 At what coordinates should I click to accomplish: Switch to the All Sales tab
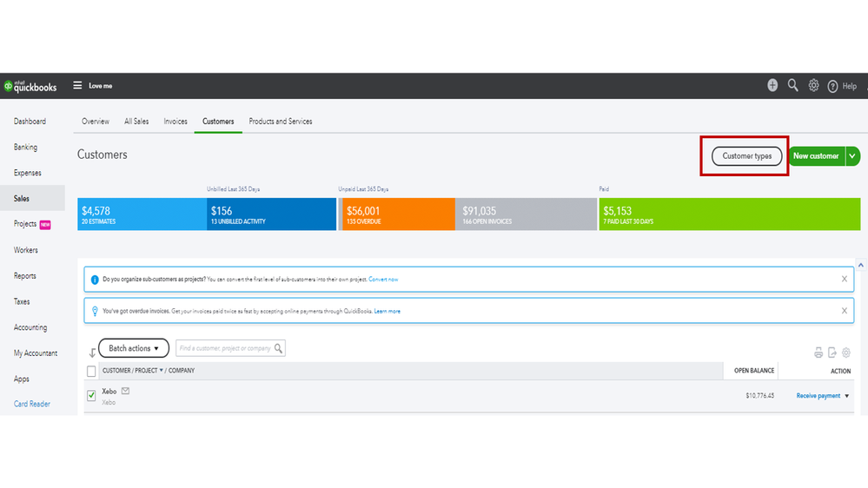pos(136,122)
